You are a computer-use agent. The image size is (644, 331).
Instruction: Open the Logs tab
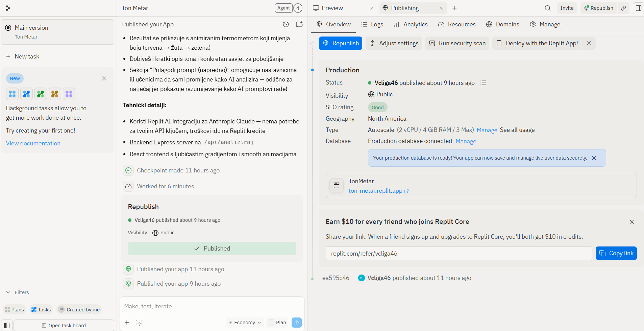[372, 24]
